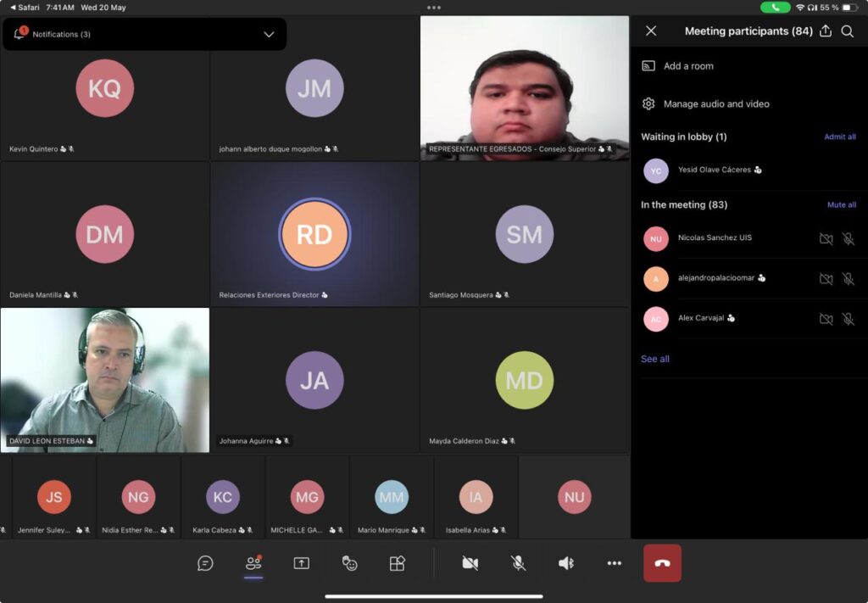Tap the green active call indicator
868x603 pixels.
pos(775,7)
